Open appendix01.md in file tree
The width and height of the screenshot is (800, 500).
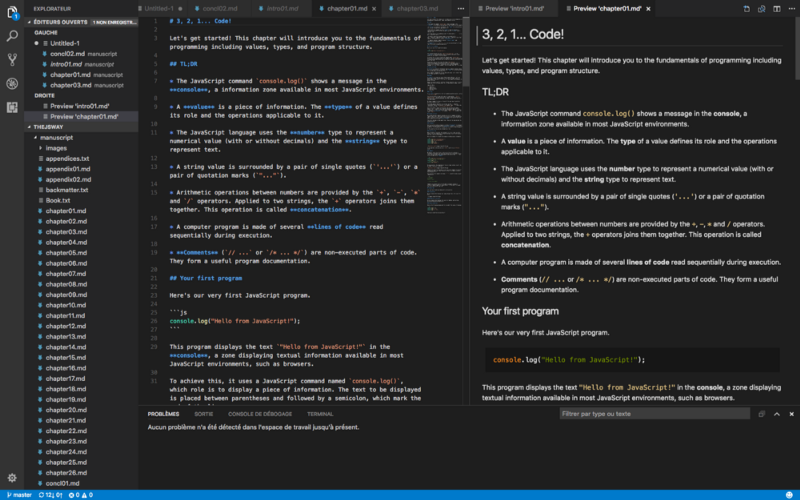point(81,169)
